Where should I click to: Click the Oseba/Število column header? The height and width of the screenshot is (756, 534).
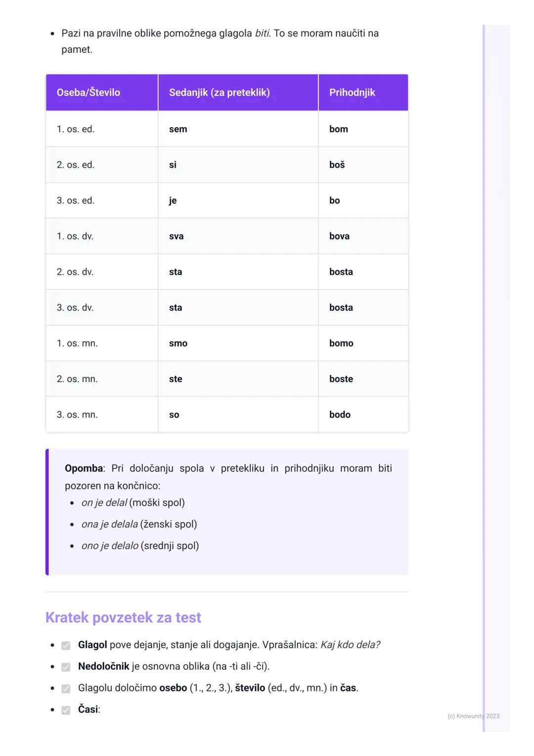coord(89,93)
